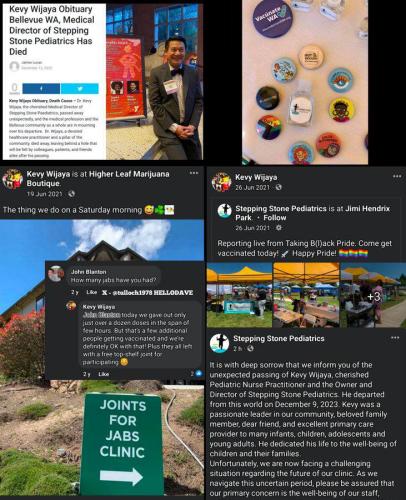Click the Twitter share button in the obituary article
The image size is (406, 500).
(x=80, y=89)
